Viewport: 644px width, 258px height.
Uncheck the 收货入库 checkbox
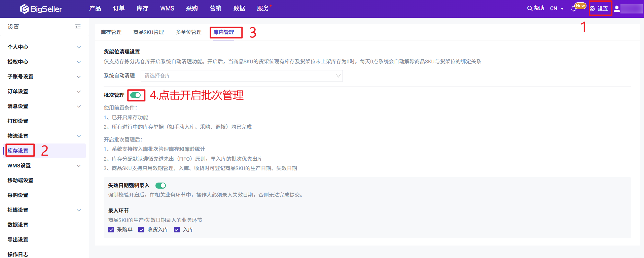coord(141,230)
